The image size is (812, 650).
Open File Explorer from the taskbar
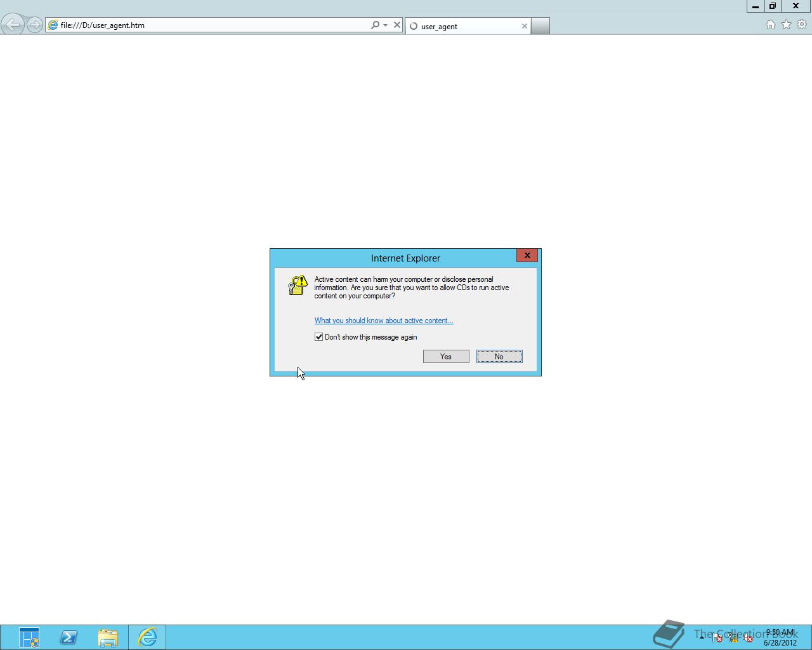pyautogui.click(x=108, y=637)
